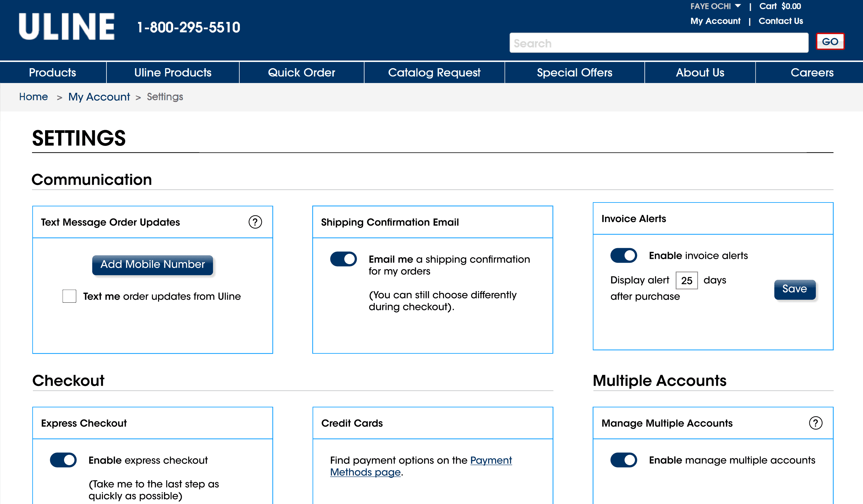863x504 pixels.
Task: Click the Credit Cards card heading
Action: tap(352, 423)
